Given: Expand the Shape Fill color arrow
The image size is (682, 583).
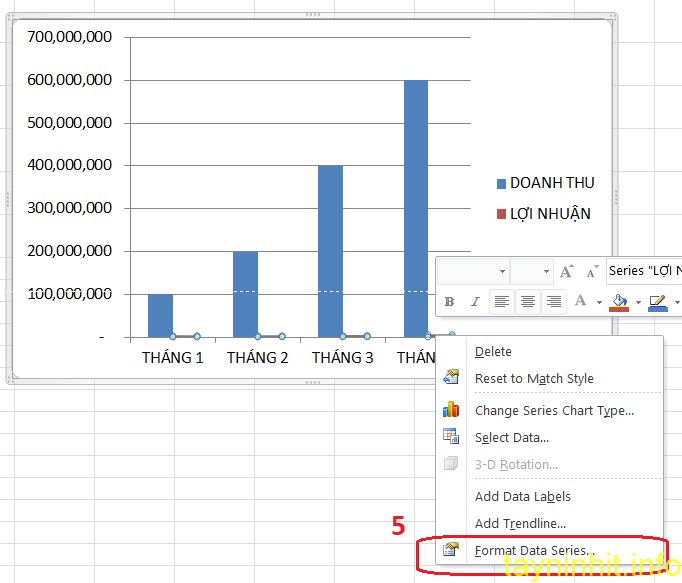Looking at the screenshot, I should [x=638, y=302].
